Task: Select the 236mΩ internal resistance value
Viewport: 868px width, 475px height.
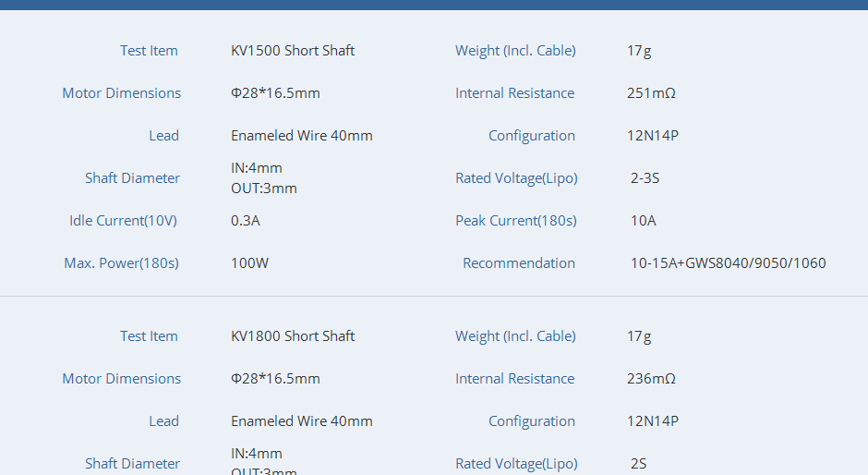Action: [651, 379]
